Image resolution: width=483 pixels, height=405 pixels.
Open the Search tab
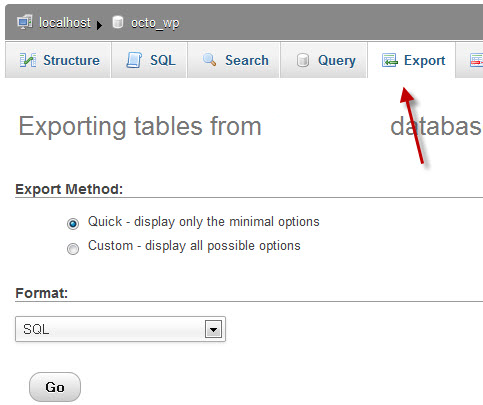[233, 60]
